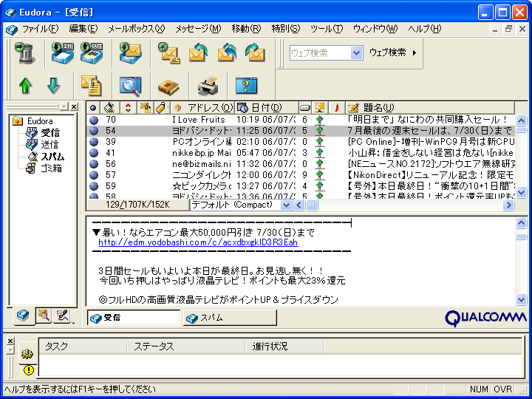The width and height of the screenshot is (532, 399).
Task: Sort by the Size column header icon
Action: [x=305, y=108]
